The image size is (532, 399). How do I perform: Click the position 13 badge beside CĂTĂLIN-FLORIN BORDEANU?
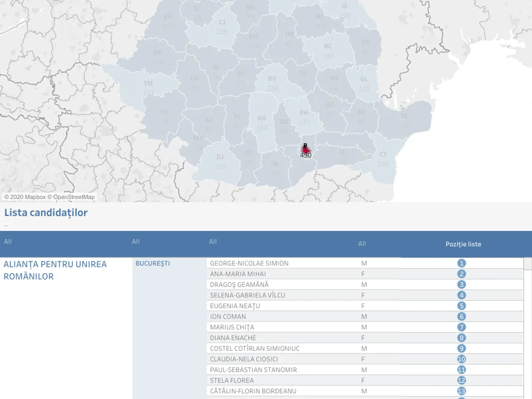pyautogui.click(x=461, y=391)
